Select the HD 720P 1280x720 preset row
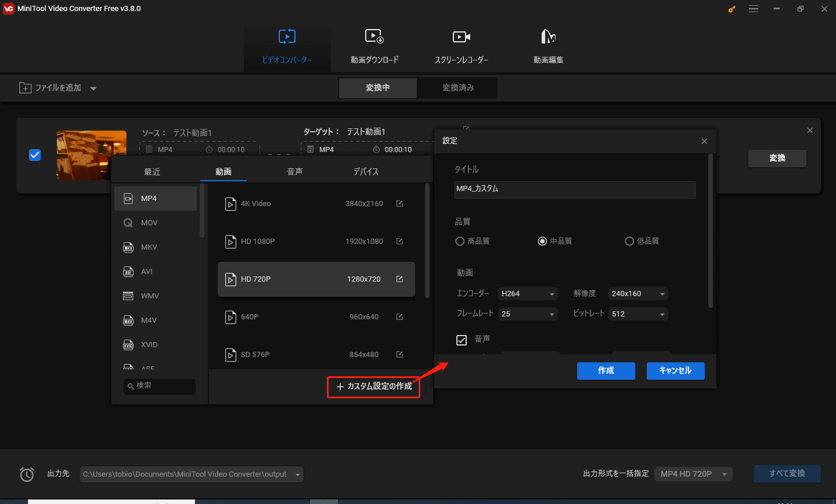This screenshot has width=836, height=504. coord(316,279)
